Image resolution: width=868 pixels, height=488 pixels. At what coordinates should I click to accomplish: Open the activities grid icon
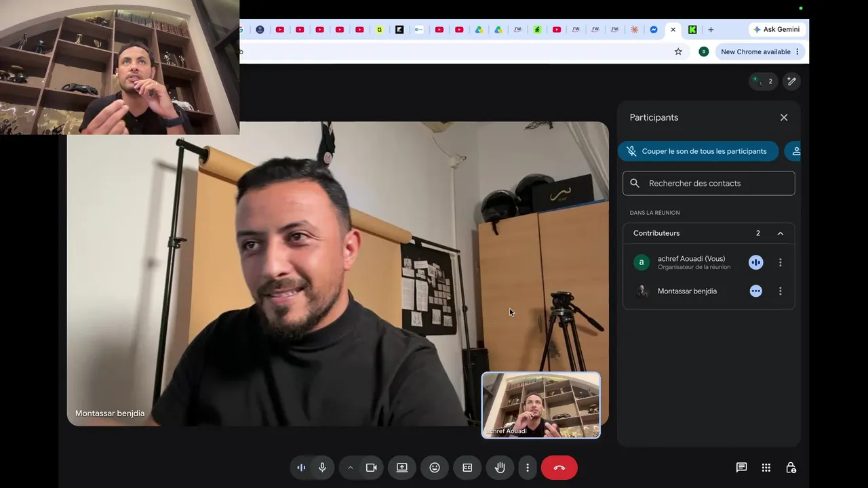tap(766, 468)
